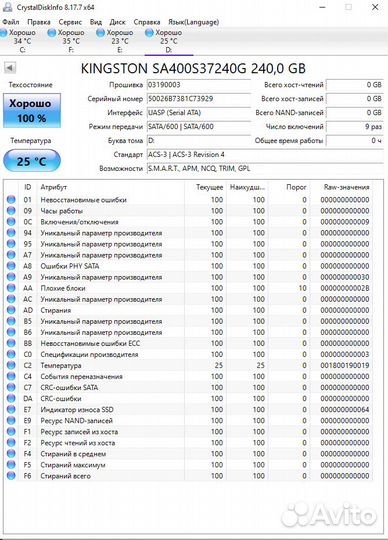Click the Возможности field S.M.A.R.T., APM, NCQ
The width and height of the screenshot is (388, 540).
[x=265, y=168]
